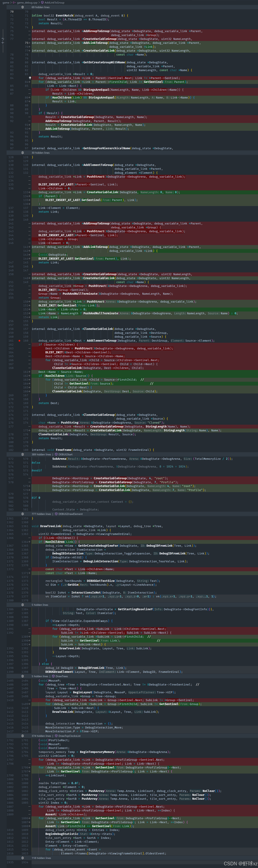Click the unfold icon beside 777 hidden lines
Viewport: 258px width, 868px height.
pyautogui.click(x=23, y=514)
